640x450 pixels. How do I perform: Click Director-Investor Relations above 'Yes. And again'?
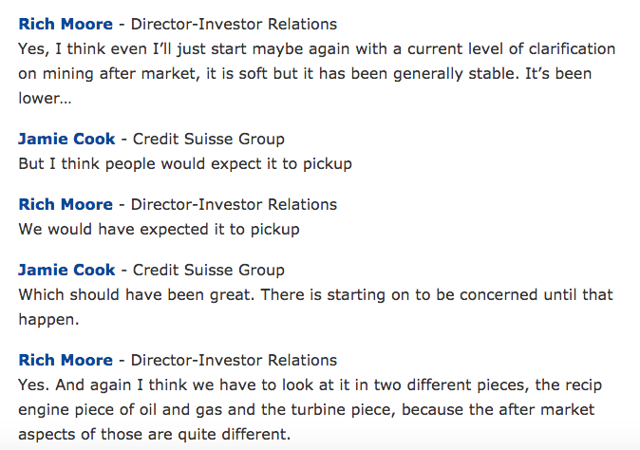coord(234,360)
